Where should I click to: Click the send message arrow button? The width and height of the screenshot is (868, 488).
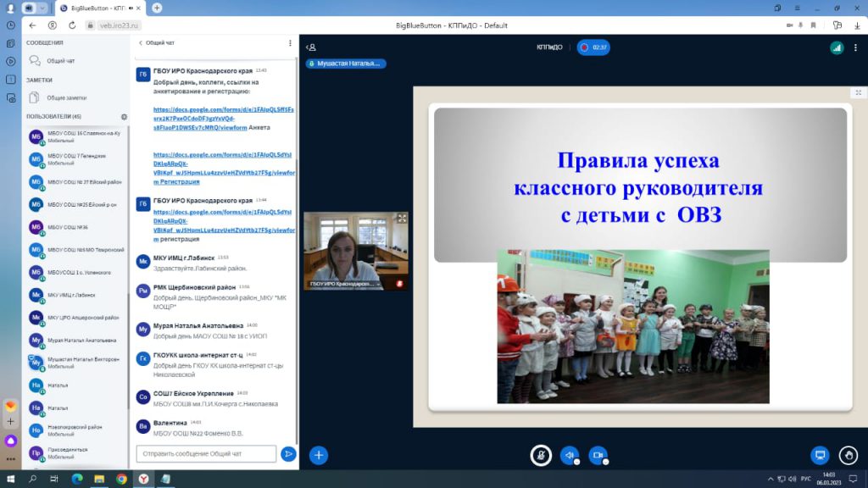click(x=288, y=454)
